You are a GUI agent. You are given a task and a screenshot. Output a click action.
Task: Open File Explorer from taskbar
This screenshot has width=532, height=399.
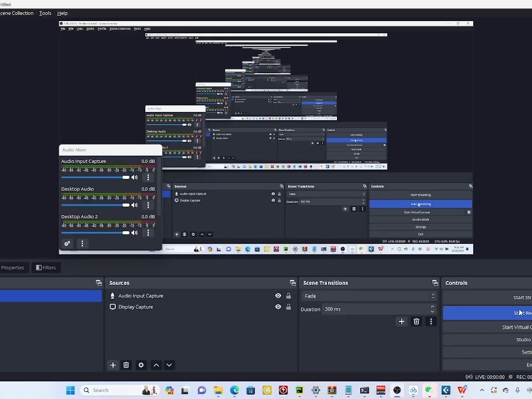(218, 390)
